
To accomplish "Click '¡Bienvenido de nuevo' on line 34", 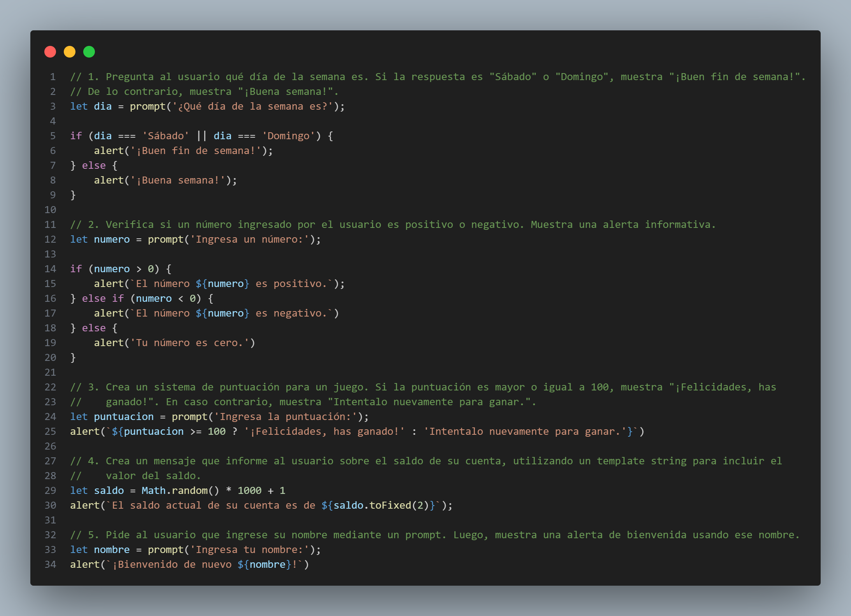I will pos(172,565).
